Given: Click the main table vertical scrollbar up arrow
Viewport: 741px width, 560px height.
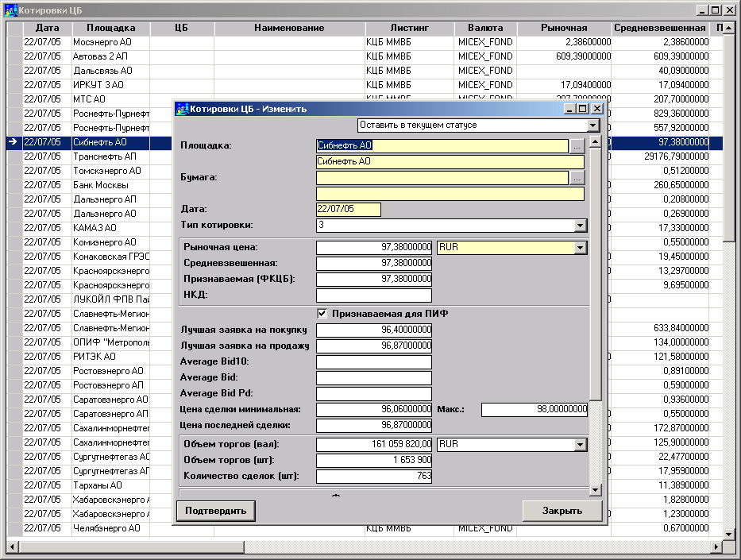Looking at the screenshot, I should coord(728,29).
